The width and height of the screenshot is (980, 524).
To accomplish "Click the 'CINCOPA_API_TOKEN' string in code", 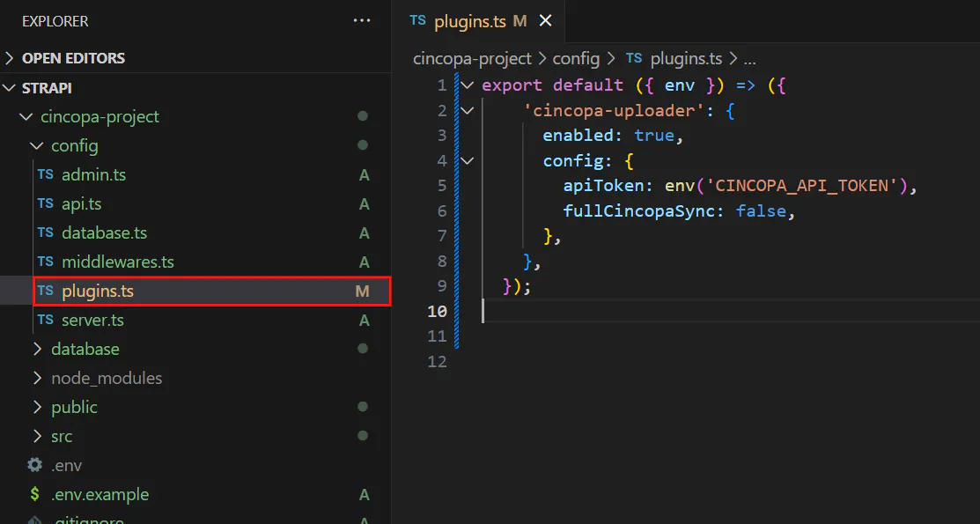I will 801,186.
